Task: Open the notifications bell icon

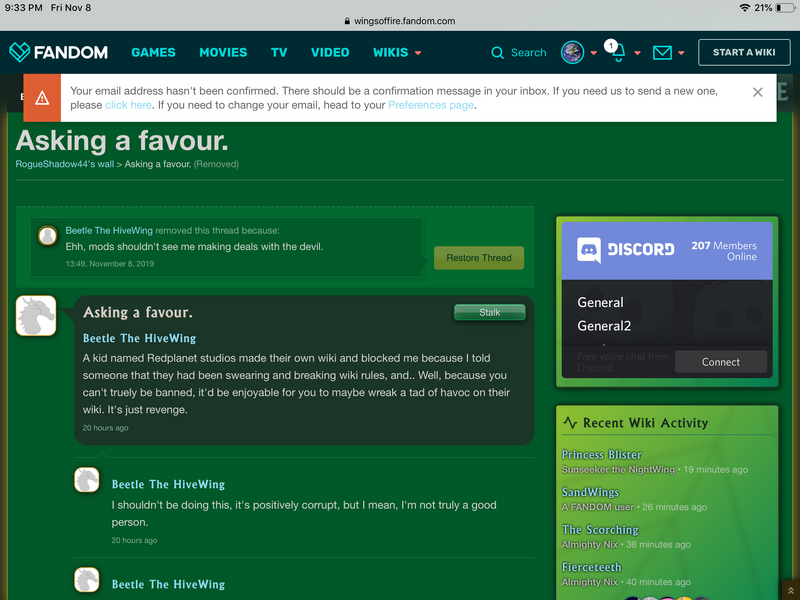Action: click(x=617, y=54)
